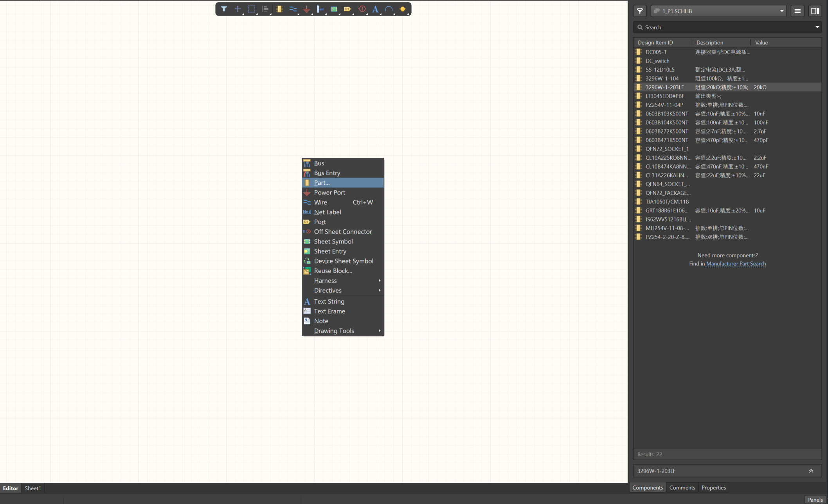Screen dimensions: 828x504
Task: Click the Components panel filter button
Action: (640, 11)
